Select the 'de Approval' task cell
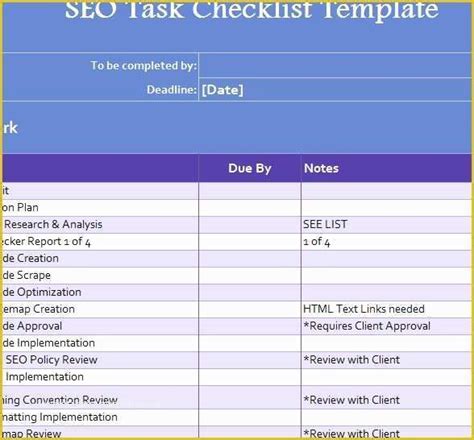Viewport: 474px width, 440px height. pos(100,326)
